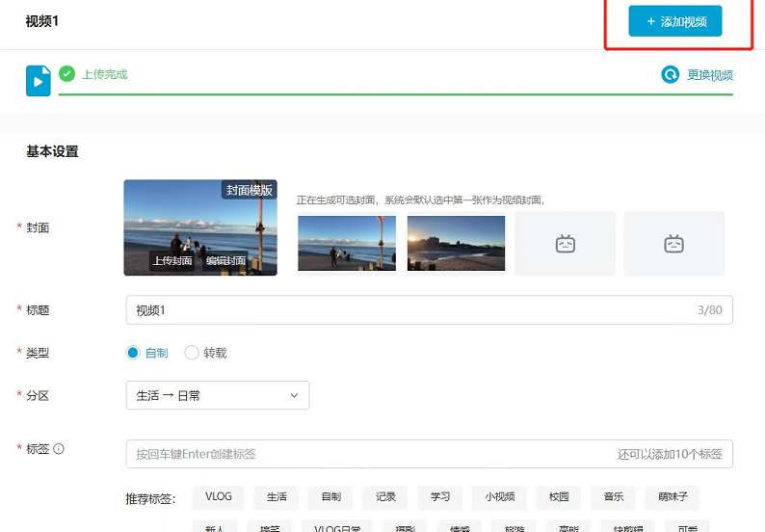Add the 音乐 recommended tag

click(x=614, y=497)
